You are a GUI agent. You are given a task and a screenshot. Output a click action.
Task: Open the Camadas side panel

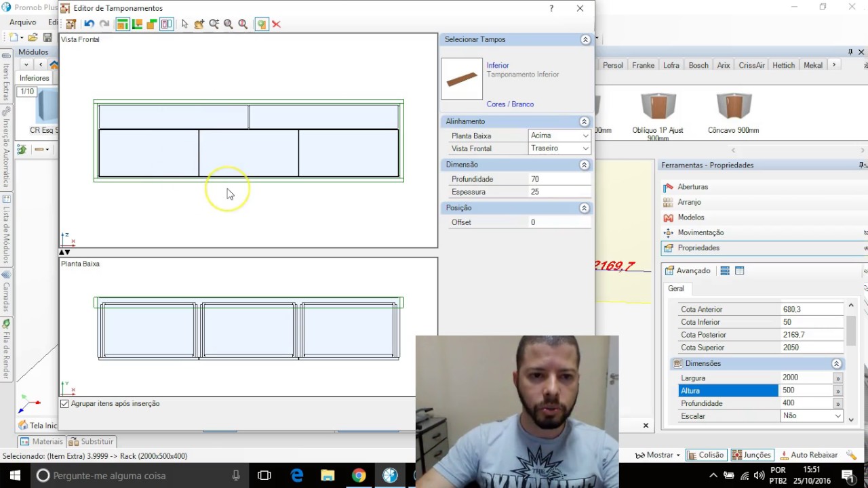coord(6,291)
